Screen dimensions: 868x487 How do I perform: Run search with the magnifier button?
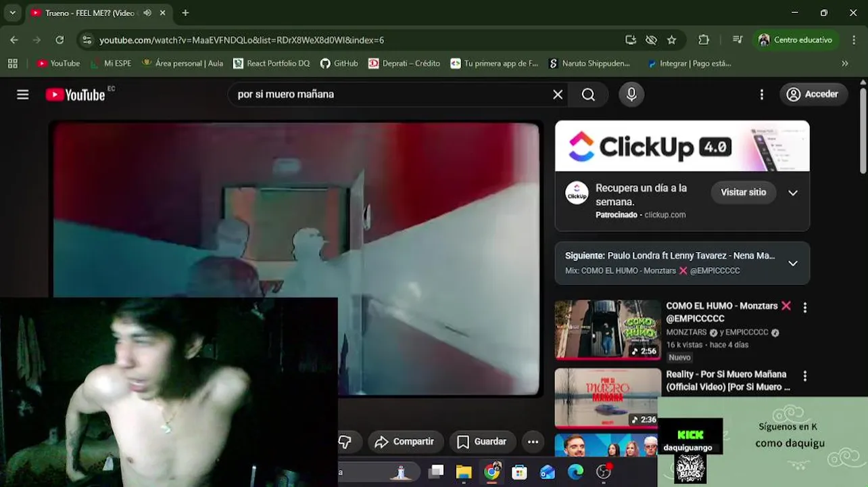[589, 95]
